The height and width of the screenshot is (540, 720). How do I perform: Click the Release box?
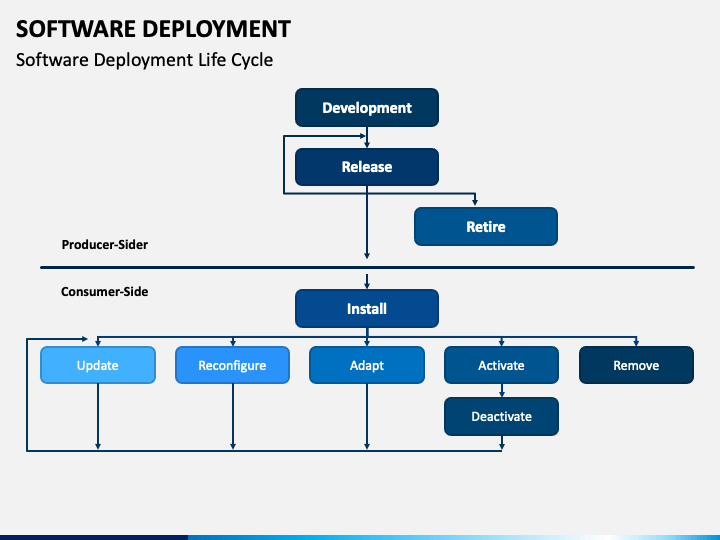click(x=366, y=167)
